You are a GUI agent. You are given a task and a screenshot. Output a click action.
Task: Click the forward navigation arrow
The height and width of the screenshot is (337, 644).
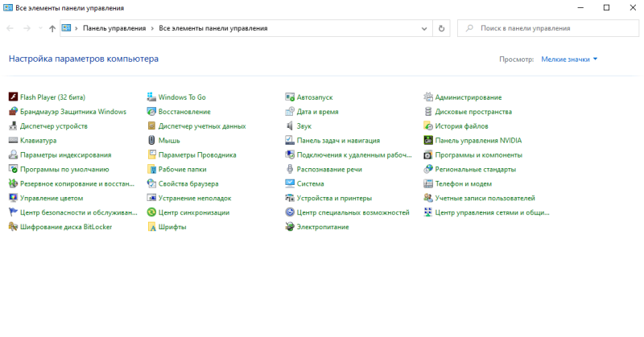click(x=27, y=28)
